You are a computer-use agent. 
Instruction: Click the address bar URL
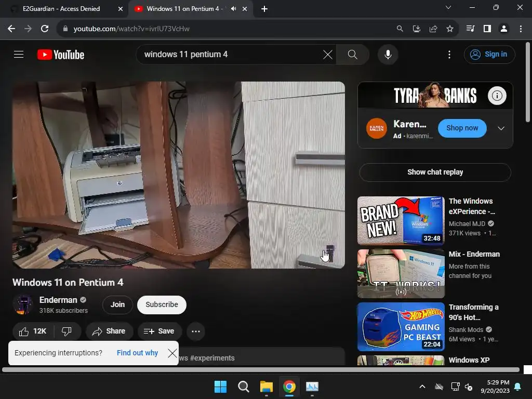coord(131,29)
